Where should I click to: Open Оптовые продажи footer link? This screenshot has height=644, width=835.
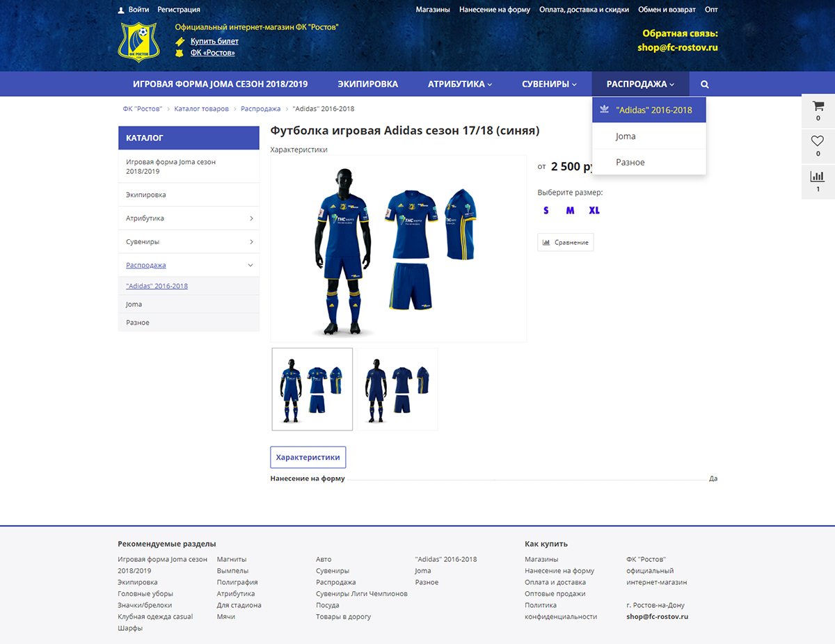click(555, 594)
